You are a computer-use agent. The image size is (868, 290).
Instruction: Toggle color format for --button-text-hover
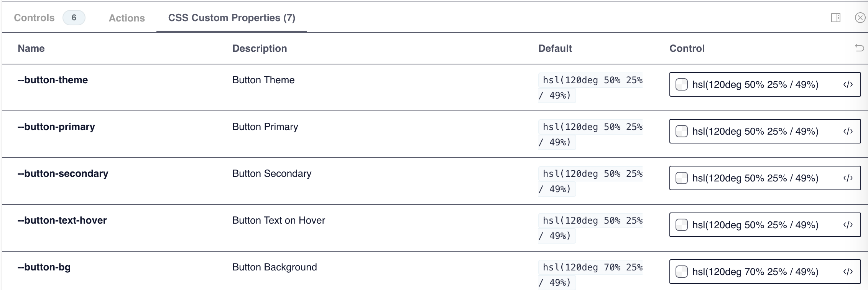click(848, 225)
